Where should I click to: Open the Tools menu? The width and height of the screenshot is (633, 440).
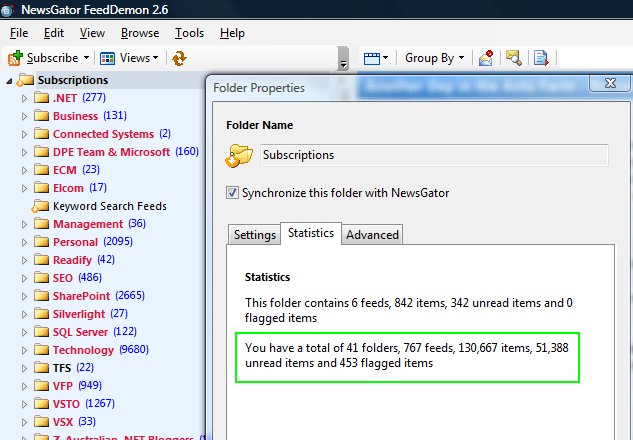[x=189, y=33]
